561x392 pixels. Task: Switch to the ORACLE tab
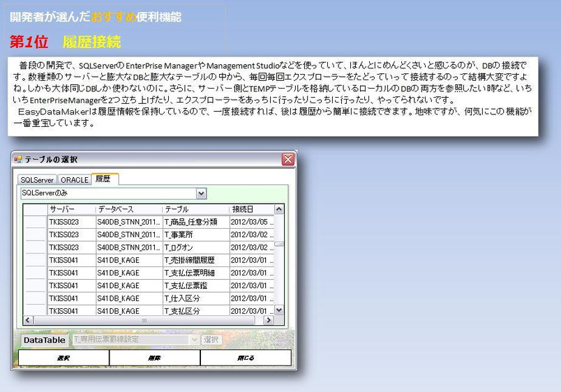coord(74,179)
